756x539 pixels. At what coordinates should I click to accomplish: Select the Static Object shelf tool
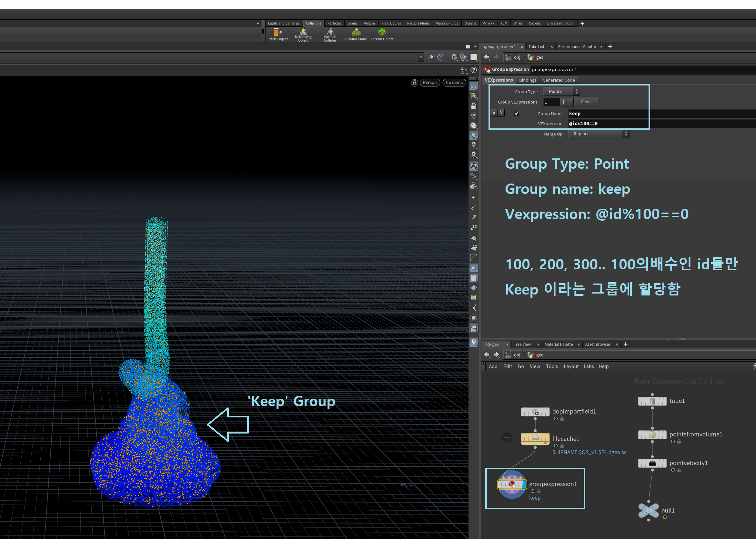(277, 35)
